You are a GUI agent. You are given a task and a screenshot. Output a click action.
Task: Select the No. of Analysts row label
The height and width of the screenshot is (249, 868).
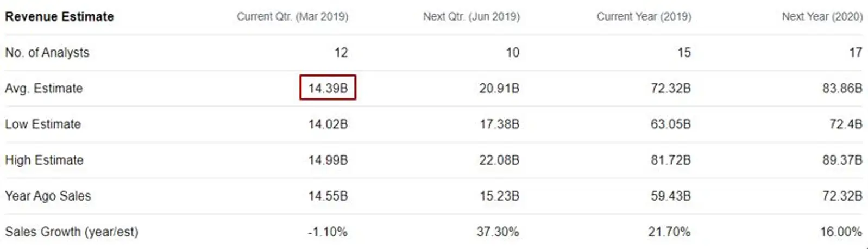pyautogui.click(x=47, y=52)
